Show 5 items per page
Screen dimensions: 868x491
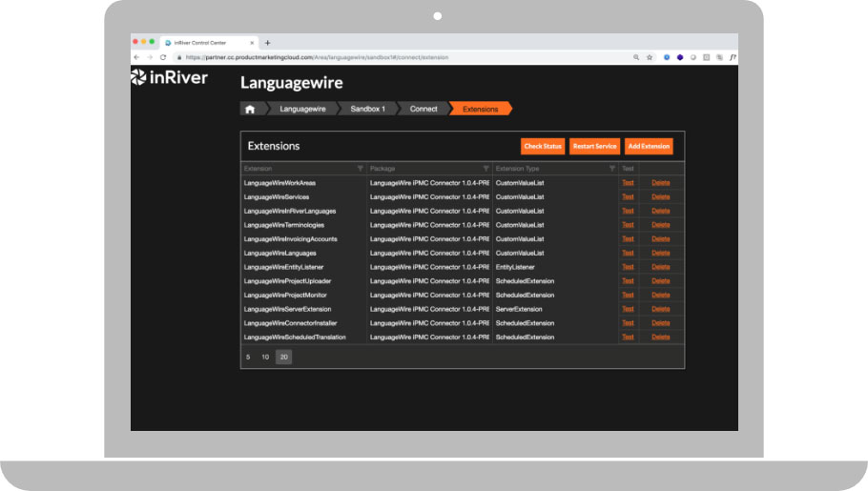(x=248, y=357)
